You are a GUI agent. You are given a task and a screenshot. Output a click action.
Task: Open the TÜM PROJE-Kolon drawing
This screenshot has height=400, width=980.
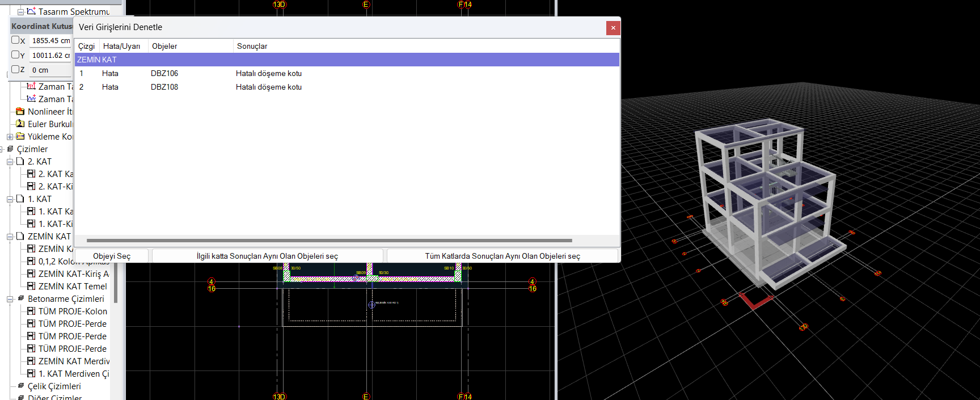coord(73,311)
